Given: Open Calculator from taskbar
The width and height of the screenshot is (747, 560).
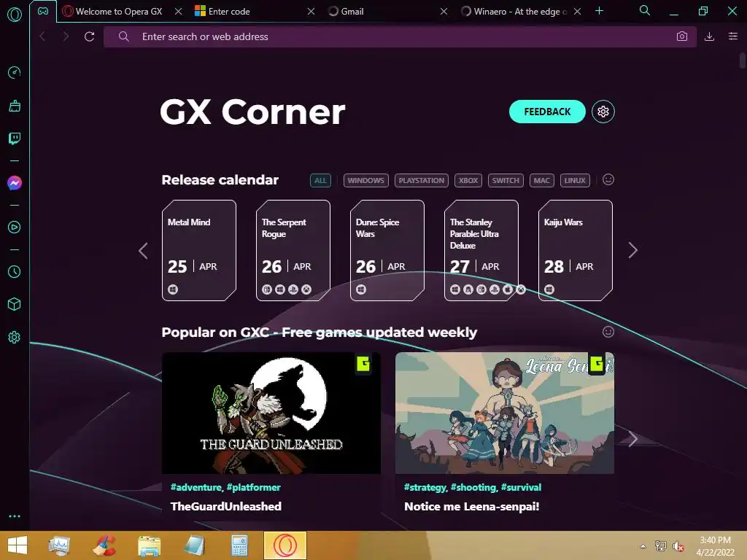Looking at the screenshot, I should click(x=239, y=545).
